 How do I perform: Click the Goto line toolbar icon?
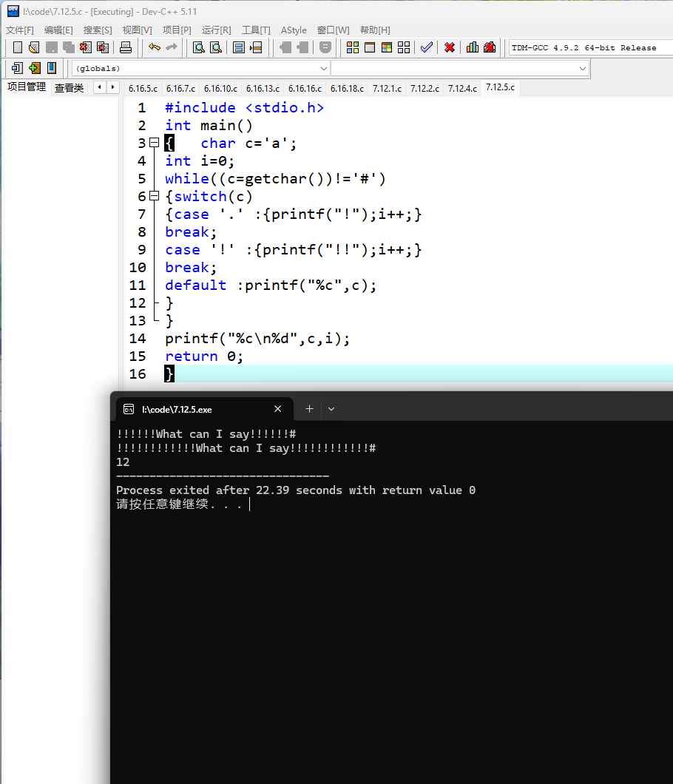pos(256,47)
